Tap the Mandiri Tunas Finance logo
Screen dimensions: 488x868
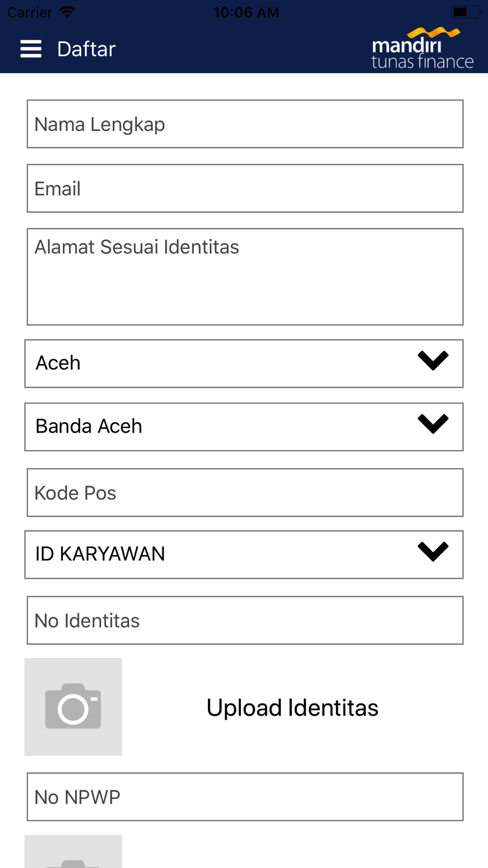[422, 48]
